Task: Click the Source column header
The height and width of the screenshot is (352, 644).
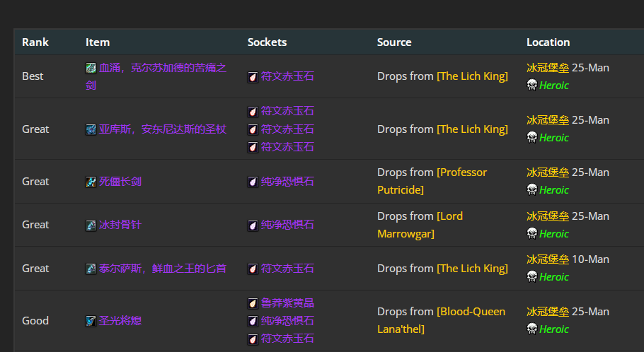Action: pyautogui.click(x=394, y=42)
